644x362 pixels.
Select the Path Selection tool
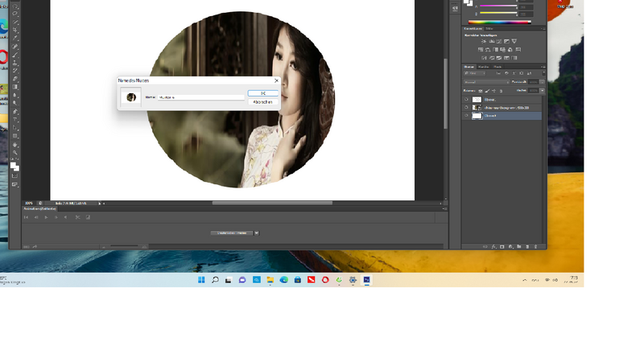coord(15,128)
